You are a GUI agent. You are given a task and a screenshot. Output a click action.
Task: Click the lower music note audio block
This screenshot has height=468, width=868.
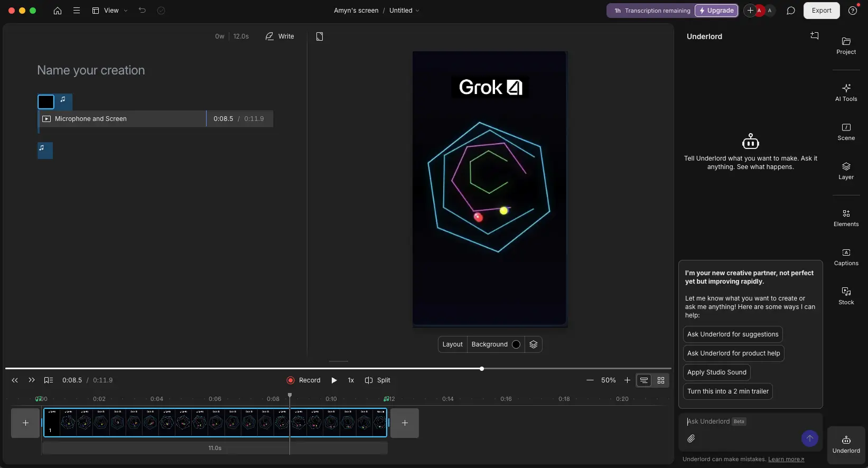(45, 151)
